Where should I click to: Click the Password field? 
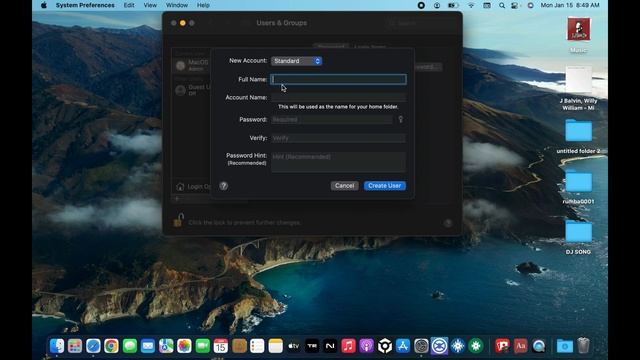coord(332,120)
